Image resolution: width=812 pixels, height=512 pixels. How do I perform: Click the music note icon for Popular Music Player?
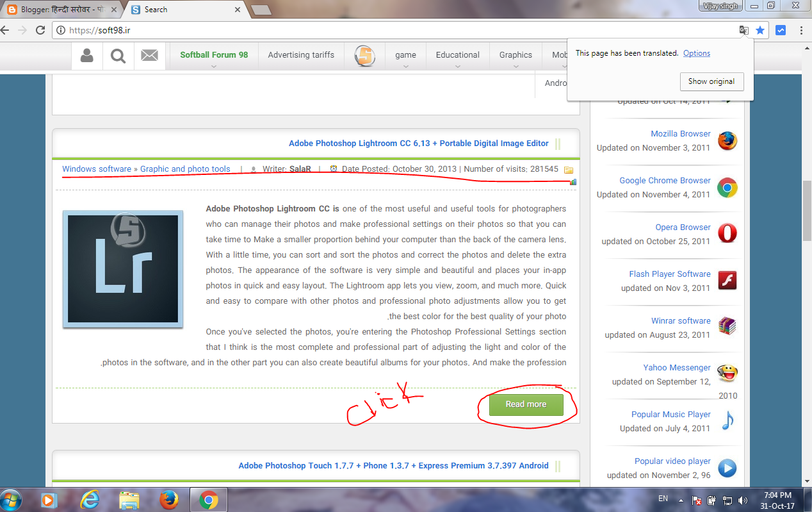(727, 420)
